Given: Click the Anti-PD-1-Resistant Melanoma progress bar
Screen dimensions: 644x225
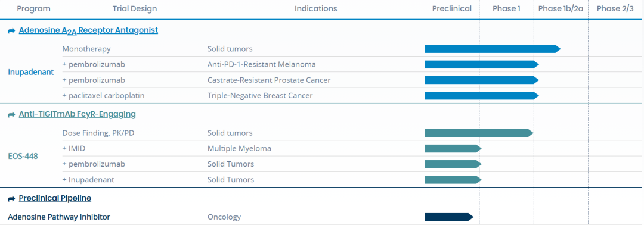Looking at the screenshot, I should (x=482, y=64).
